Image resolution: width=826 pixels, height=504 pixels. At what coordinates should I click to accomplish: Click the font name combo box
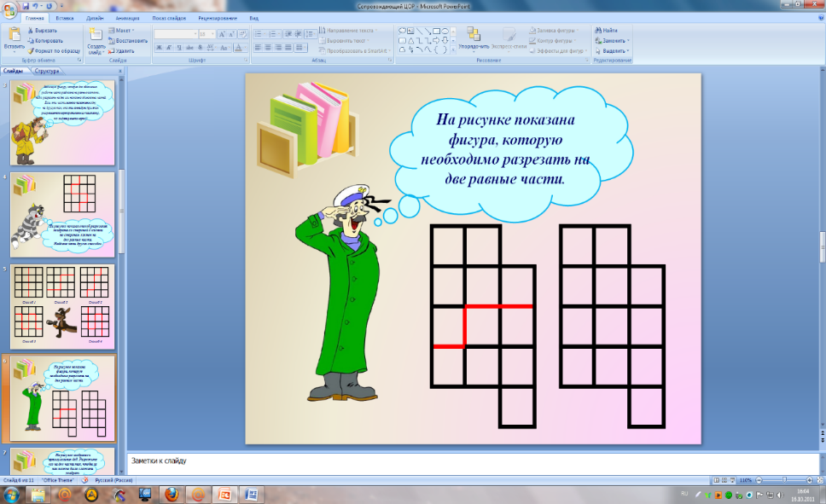[176, 34]
